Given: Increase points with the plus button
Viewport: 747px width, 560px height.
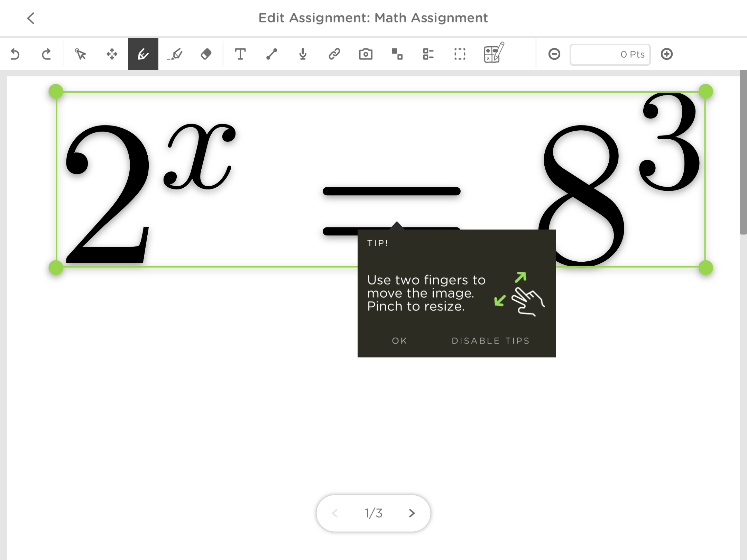Looking at the screenshot, I should coord(667,54).
